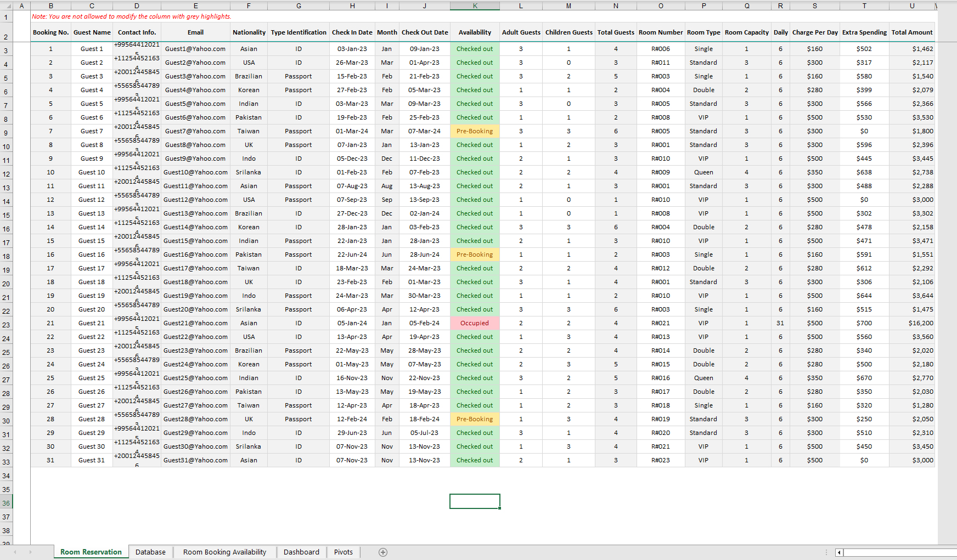Select row 36 header
This screenshot has height=560, width=957.
coord(6,503)
